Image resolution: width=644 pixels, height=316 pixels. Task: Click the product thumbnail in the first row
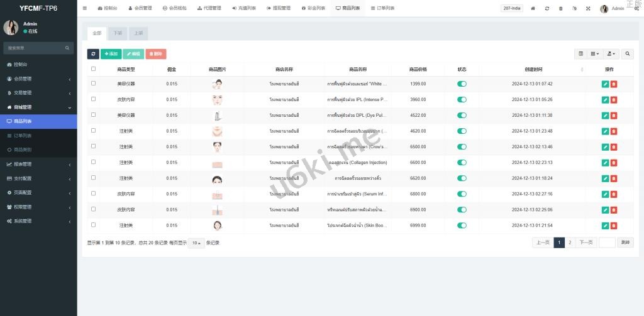pyautogui.click(x=218, y=84)
